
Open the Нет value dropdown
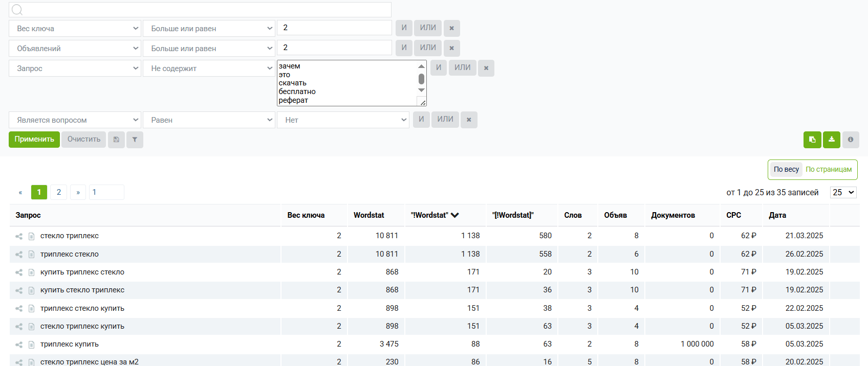point(343,120)
